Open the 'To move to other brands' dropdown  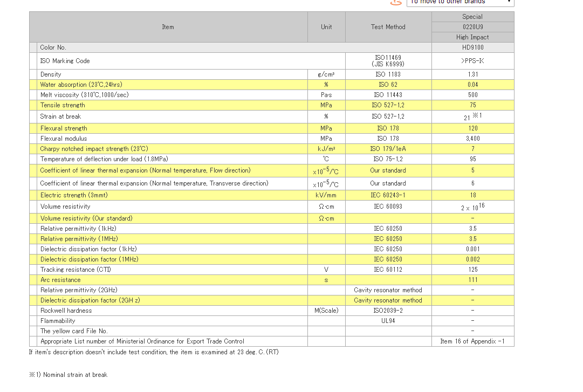tap(460, 2)
